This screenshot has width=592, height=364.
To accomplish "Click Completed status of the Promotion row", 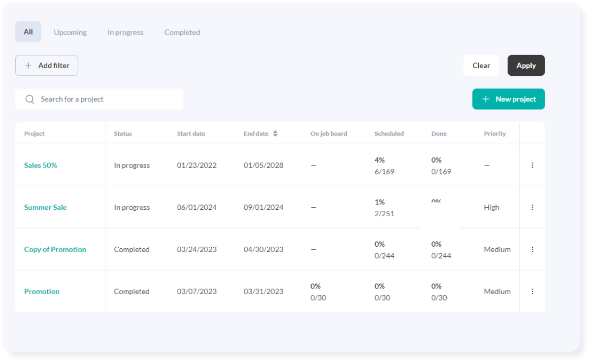I will [x=132, y=292].
